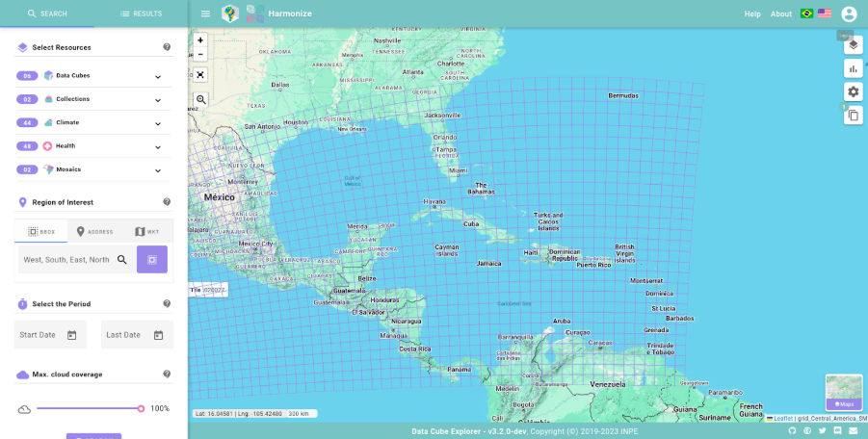868x439 pixels.
Task: Switch language to Brazilian Portuguese flag
Action: tap(806, 13)
